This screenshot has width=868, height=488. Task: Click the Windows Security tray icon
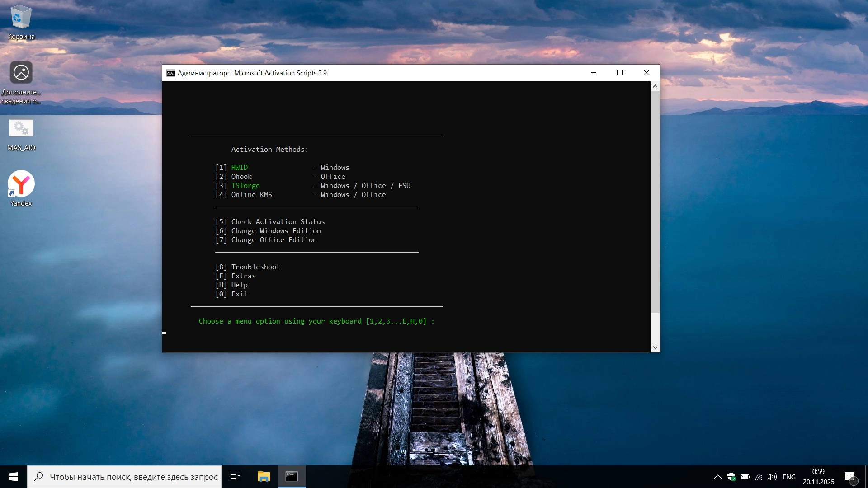click(731, 477)
